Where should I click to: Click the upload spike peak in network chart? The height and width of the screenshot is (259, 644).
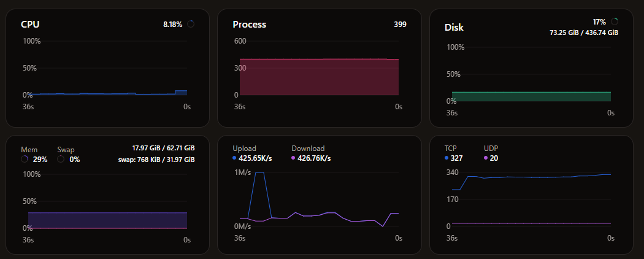[259, 172]
